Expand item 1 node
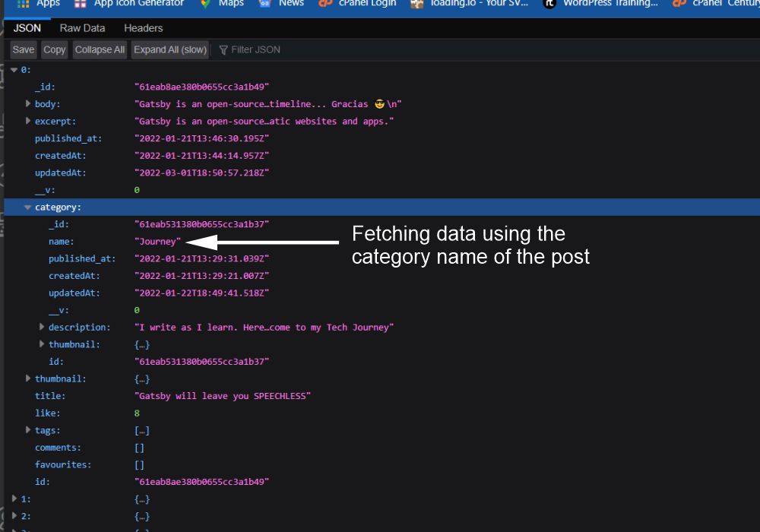Viewport: 760px width, 532px height. [x=14, y=499]
